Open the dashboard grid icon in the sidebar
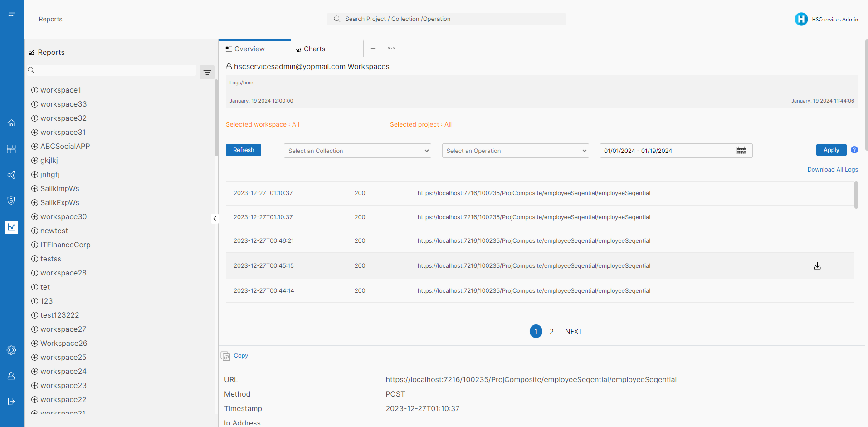Viewport: 868px width, 427px height. (x=12, y=149)
